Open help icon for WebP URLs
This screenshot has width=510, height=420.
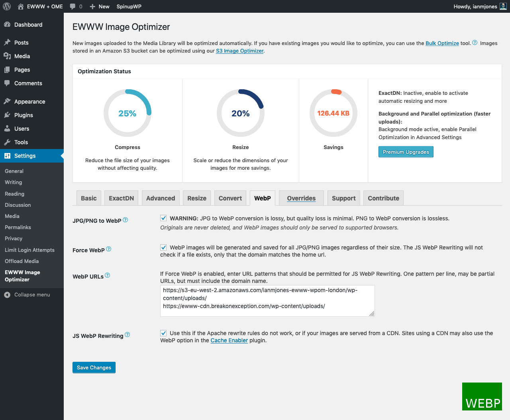click(x=108, y=275)
